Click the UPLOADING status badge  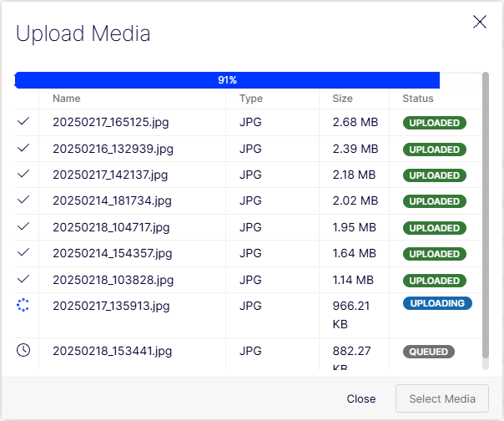click(437, 303)
